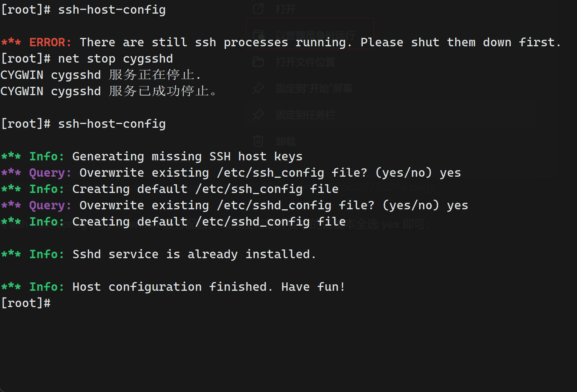Click the red ERROR: label
This screenshot has width=577, height=392.
point(50,42)
